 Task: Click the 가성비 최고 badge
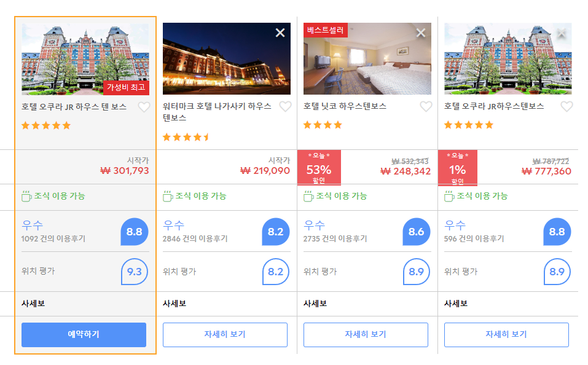coord(127,88)
